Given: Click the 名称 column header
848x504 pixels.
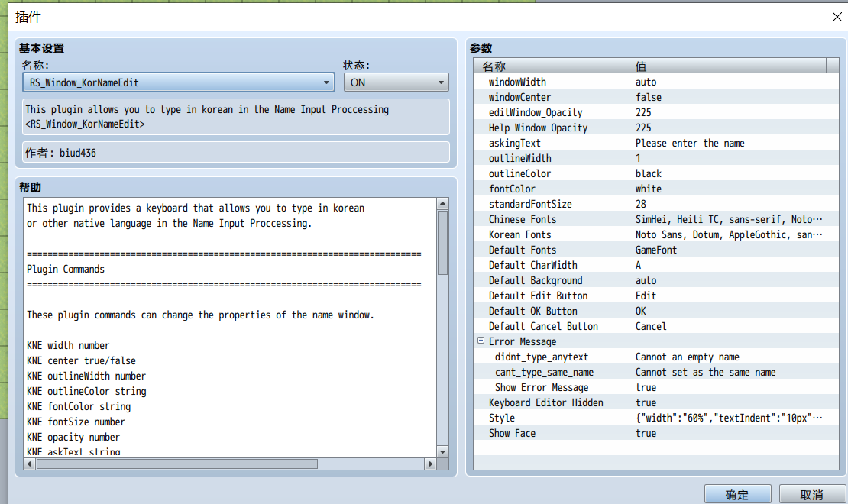Looking at the screenshot, I should click(x=549, y=66).
